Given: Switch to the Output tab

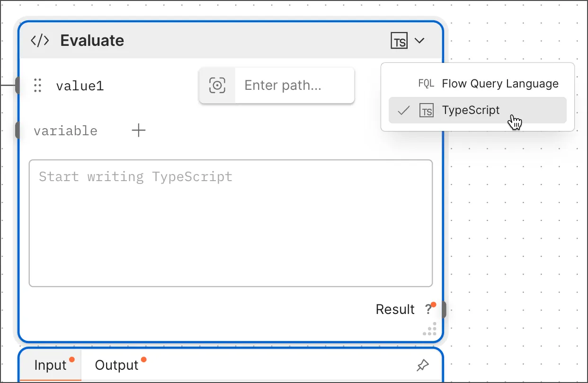Looking at the screenshot, I should (x=116, y=365).
